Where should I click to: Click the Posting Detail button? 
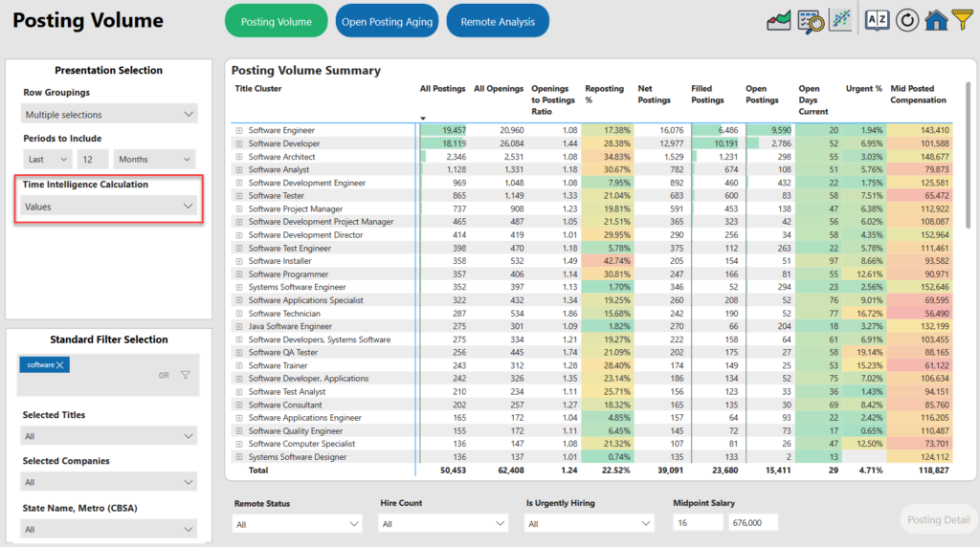click(938, 520)
